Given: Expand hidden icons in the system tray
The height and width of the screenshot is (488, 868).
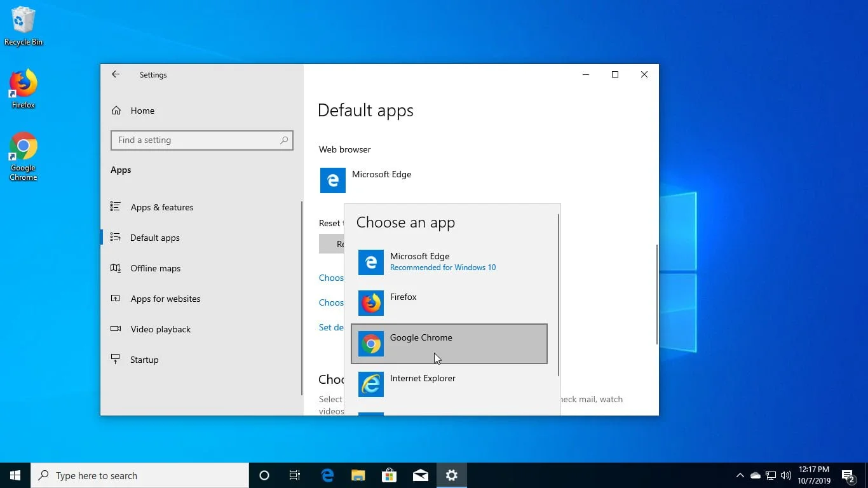Looking at the screenshot, I should pos(740,475).
